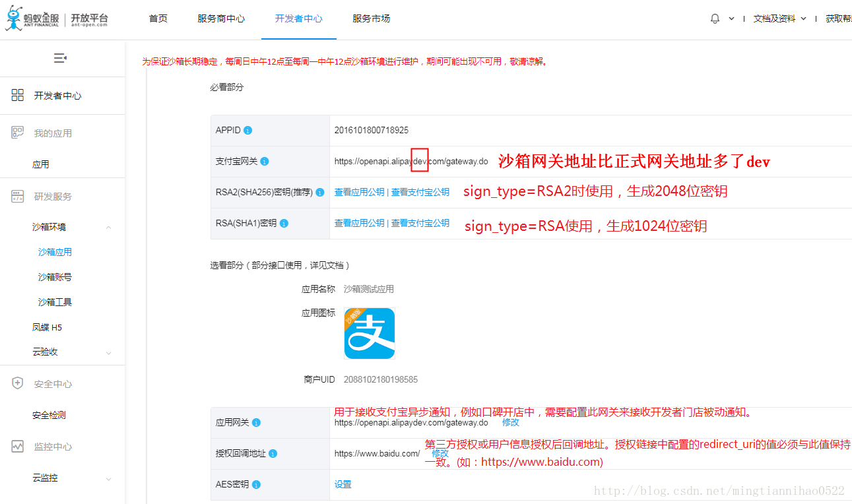Click the 监控中心 chart icon
852x504 pixels.
[18, 447]
